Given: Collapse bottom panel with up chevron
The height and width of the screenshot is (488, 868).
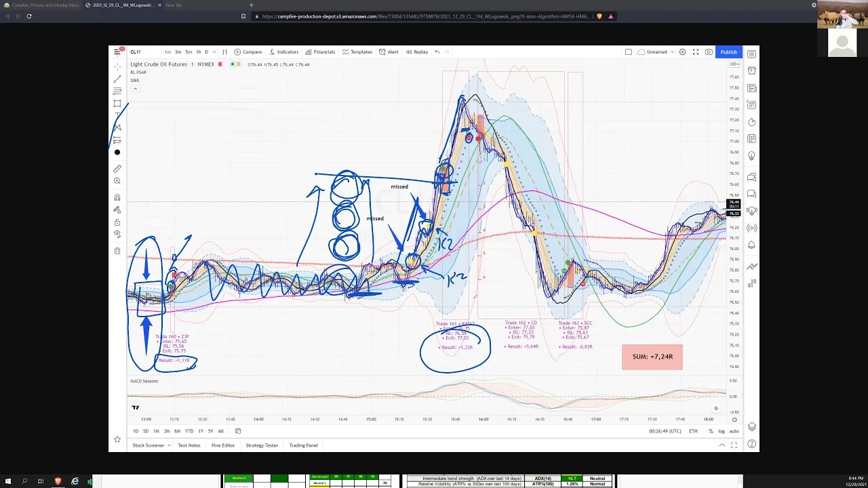Looking at the screenshot, I should (x=723, y=445).
